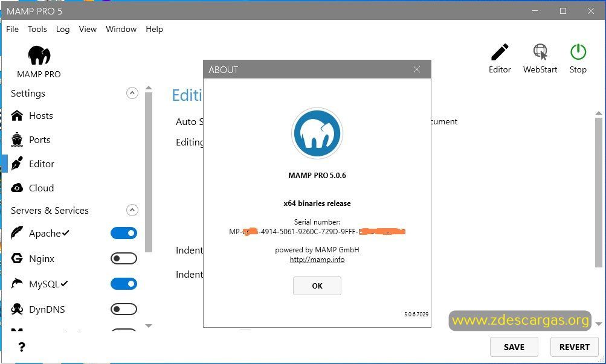
Task: Click the sidebar scrollbar thumb
Action: (149, 172)
